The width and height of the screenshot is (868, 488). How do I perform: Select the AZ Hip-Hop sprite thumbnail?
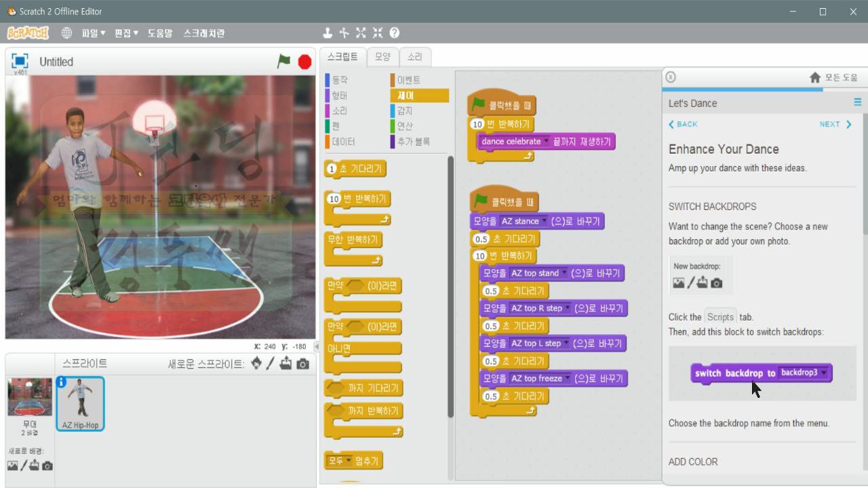click(80, 404)
